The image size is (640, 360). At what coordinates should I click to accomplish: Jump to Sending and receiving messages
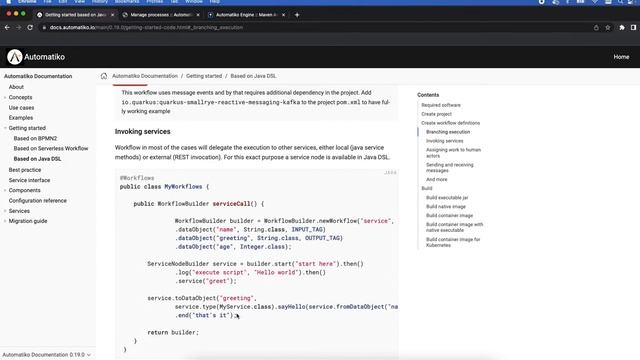tap(449, 167)
